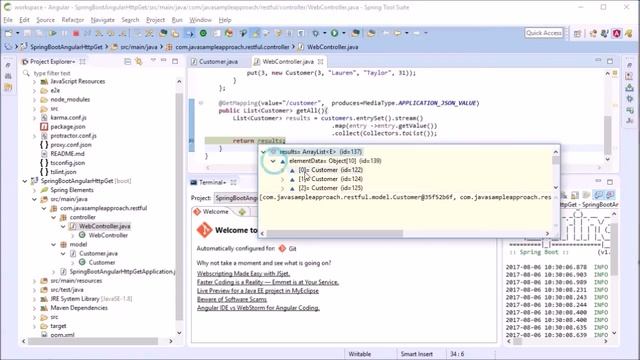Open link Faster Coding is a Reality — Emmet
The width and height of the screenshot is (640, 360).
(x=268, y=282)
